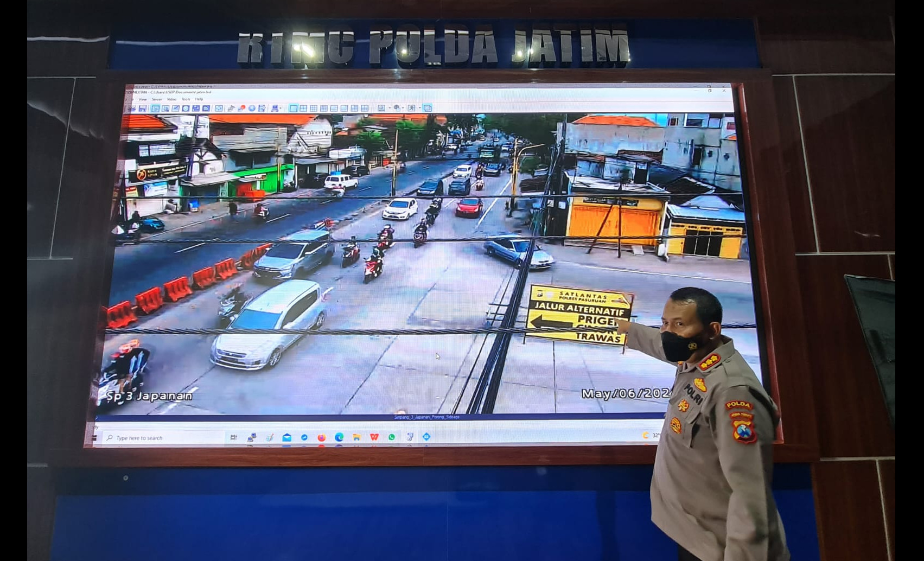Open Firefox from the taskbar
Image resolution: width=924 pixels, height=561 pixels.
pyautogui.click(x=322, y=437)
